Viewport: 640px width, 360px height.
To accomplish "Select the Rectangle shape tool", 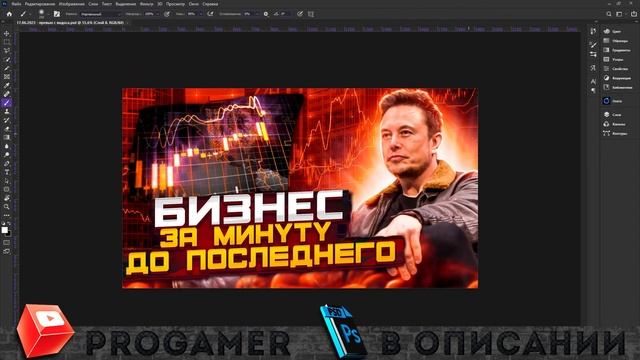I will (x=7, y=189).
